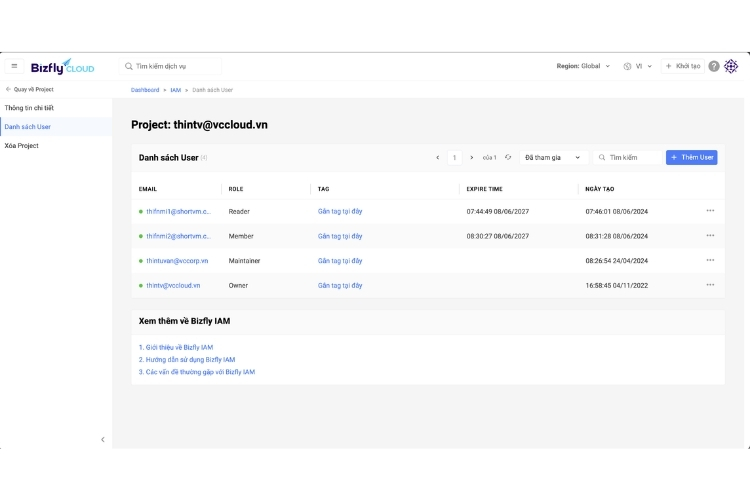This screenshot has height=500, width=750.
Task: Click the Khởi tạo create button
Action: tap(683, 66)
